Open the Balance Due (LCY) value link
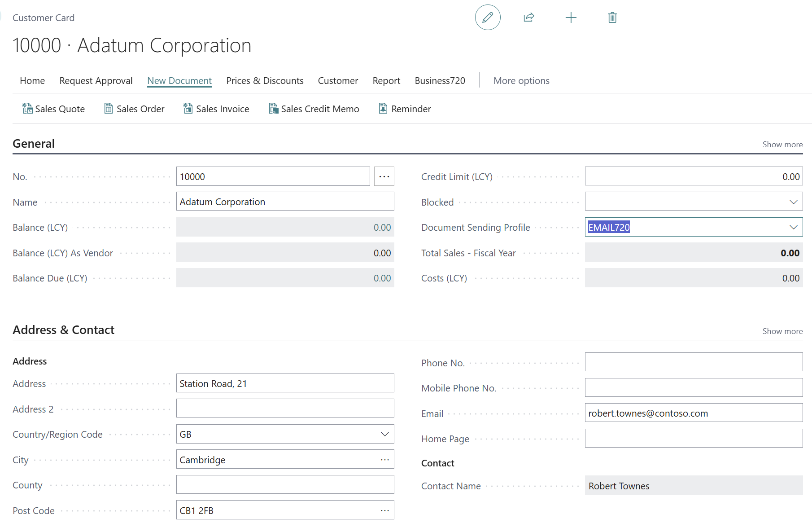The height and width of the screenshot is (523, 812). [x=382, y=278]
